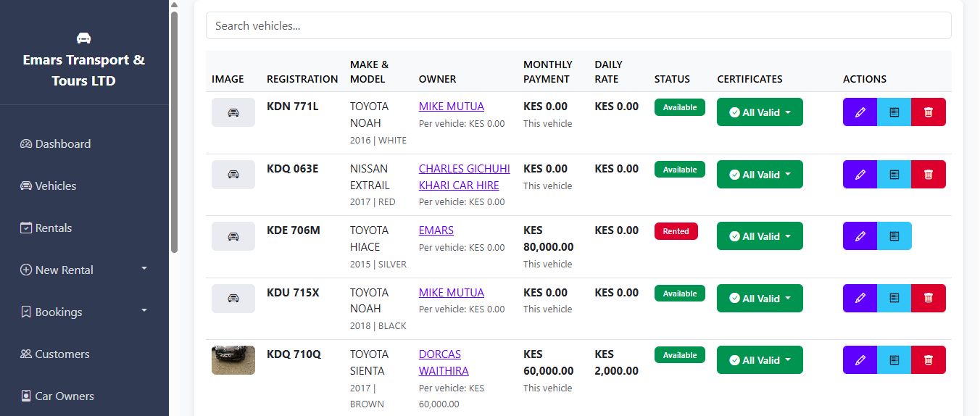The height and width of the screenshot is (416, 980).
Task: Expand All Valid certificates for KDN 771L
Action: 760,112
